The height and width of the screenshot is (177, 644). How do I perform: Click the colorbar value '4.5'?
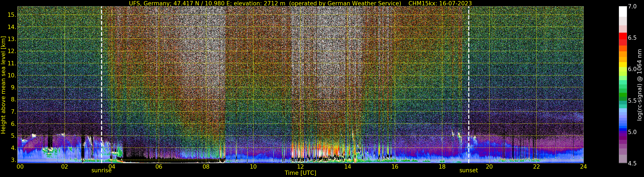point(632,163)
